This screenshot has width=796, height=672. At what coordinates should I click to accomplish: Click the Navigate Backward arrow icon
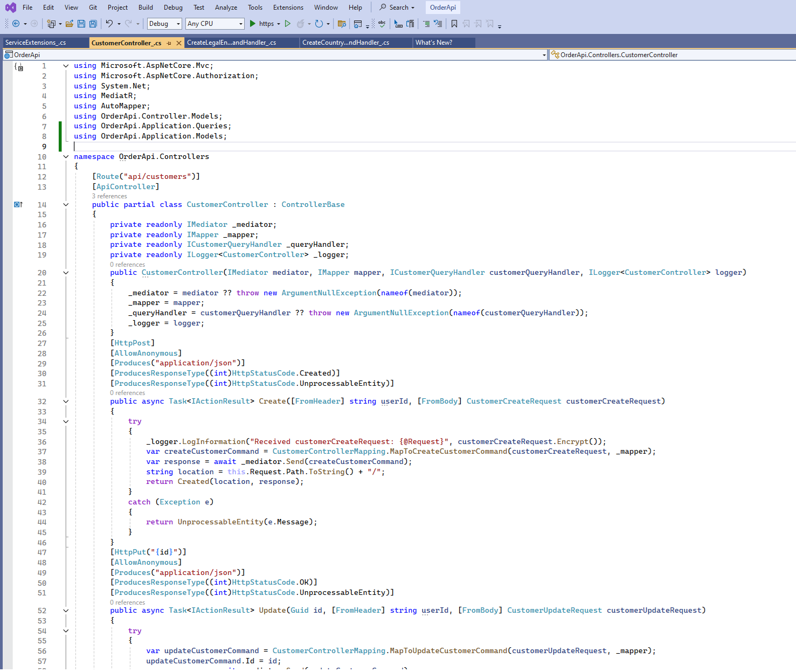click(16, 24)
